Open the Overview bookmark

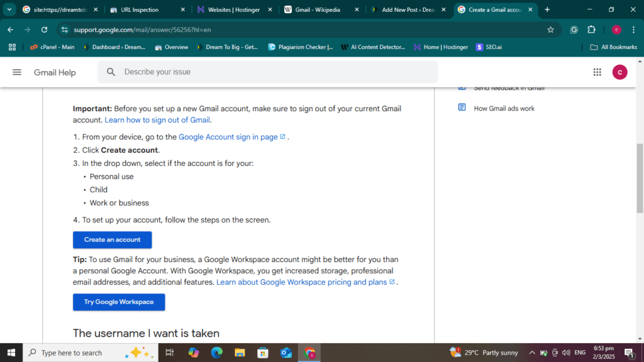(172, 47)
